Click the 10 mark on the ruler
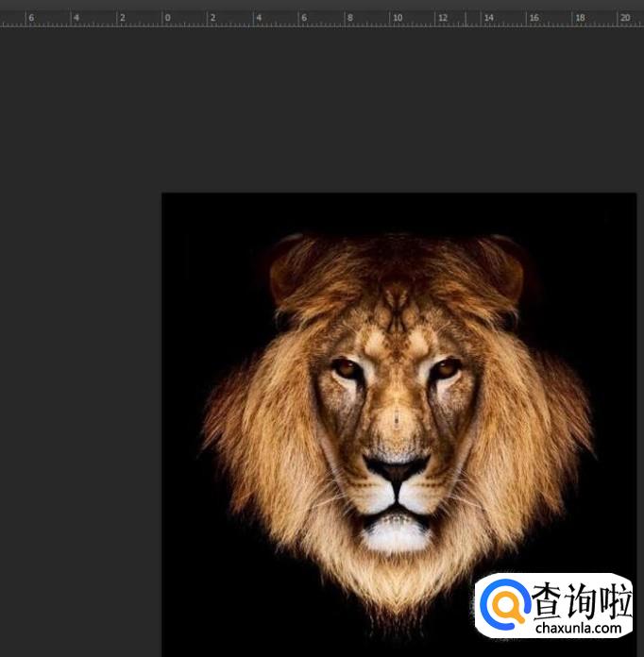 [397, 18]
